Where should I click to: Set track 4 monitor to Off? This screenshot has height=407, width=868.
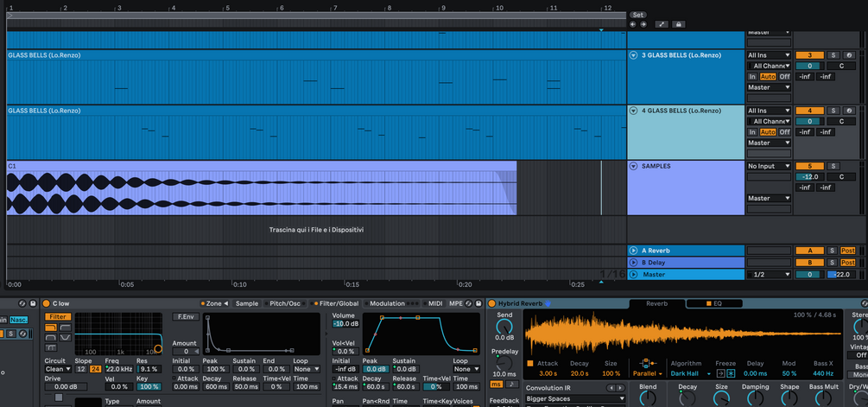785,132
